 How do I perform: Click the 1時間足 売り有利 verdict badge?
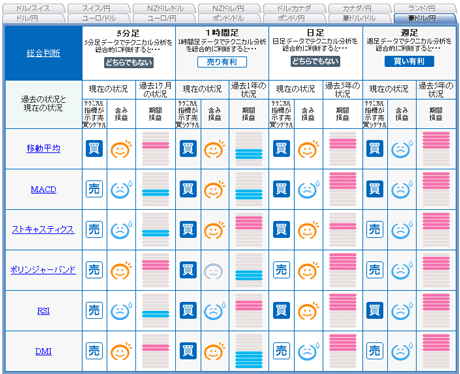click(x=222, y=62)
